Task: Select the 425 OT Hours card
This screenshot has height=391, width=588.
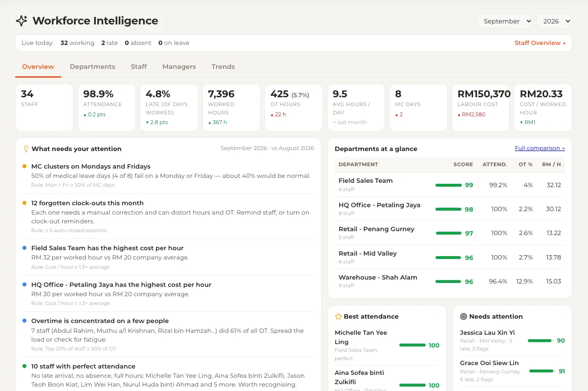Action: tap(294, 108)
